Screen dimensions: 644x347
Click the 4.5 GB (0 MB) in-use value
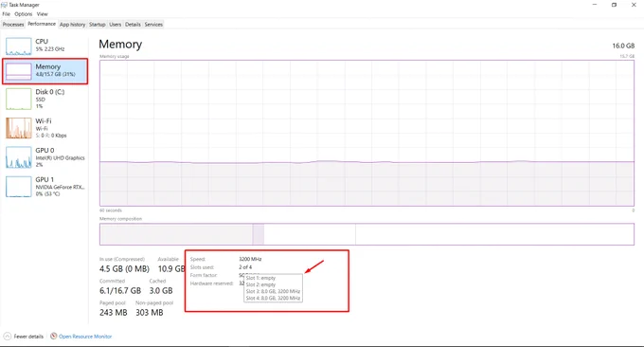[124, 269]
